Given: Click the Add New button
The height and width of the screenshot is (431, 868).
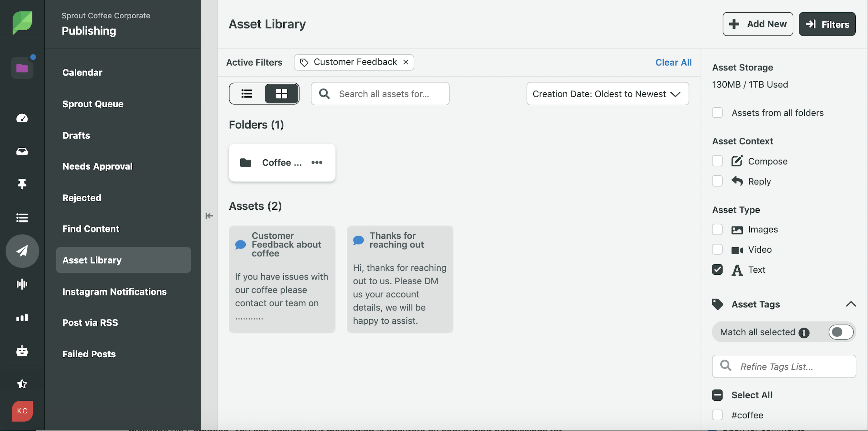Looking at the screenshot, I should point(757,24).
